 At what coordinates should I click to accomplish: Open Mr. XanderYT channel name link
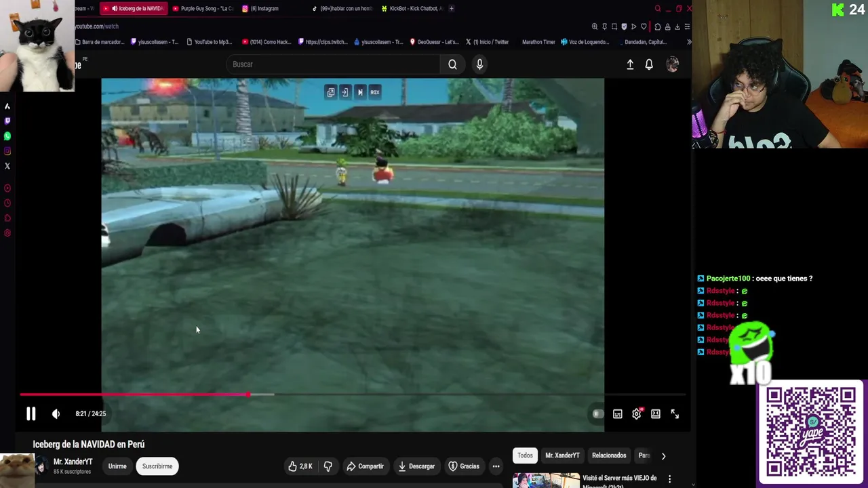pos(73,462)
